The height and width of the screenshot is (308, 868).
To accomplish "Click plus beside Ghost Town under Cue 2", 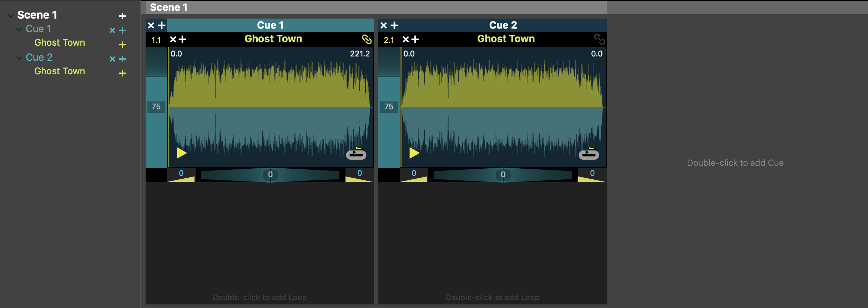I will point(122,73).
